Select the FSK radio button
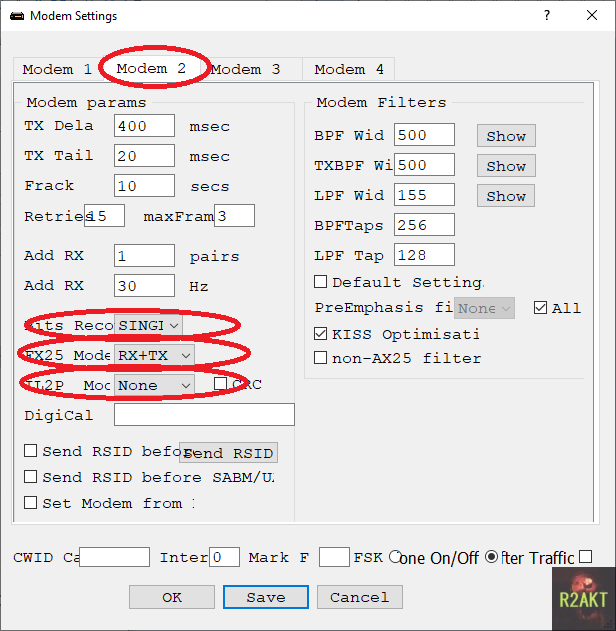 click(395, 557)
